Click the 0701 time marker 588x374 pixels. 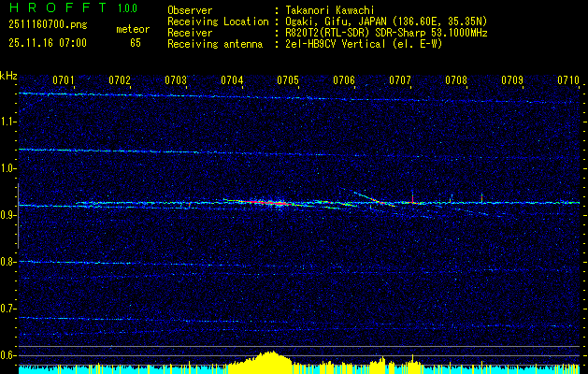point(64,80)
